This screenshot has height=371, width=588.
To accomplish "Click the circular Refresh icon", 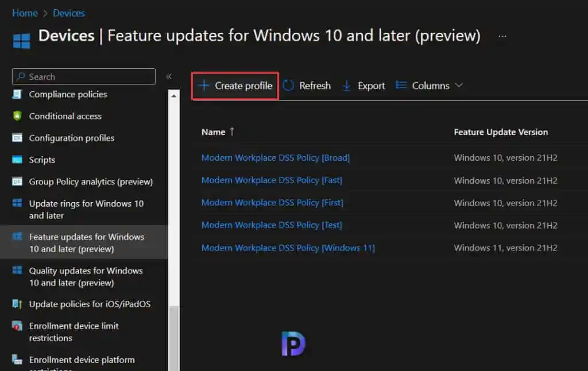I will click(288, 86).
